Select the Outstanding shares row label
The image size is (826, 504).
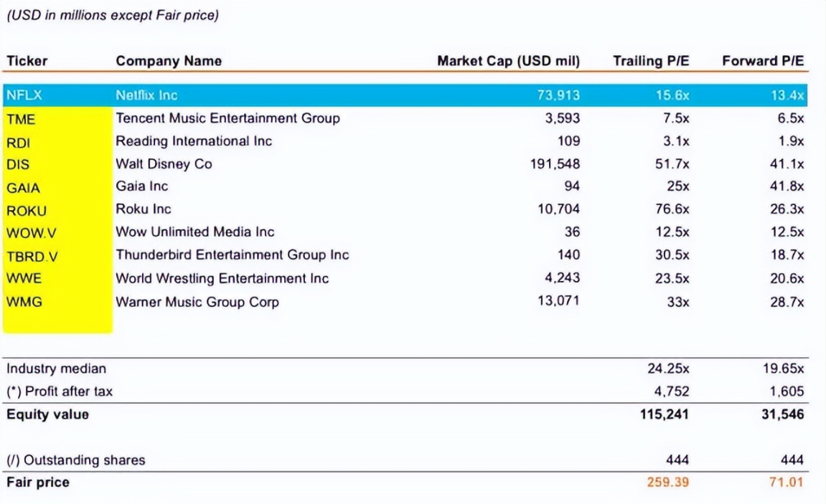(75, 460)
